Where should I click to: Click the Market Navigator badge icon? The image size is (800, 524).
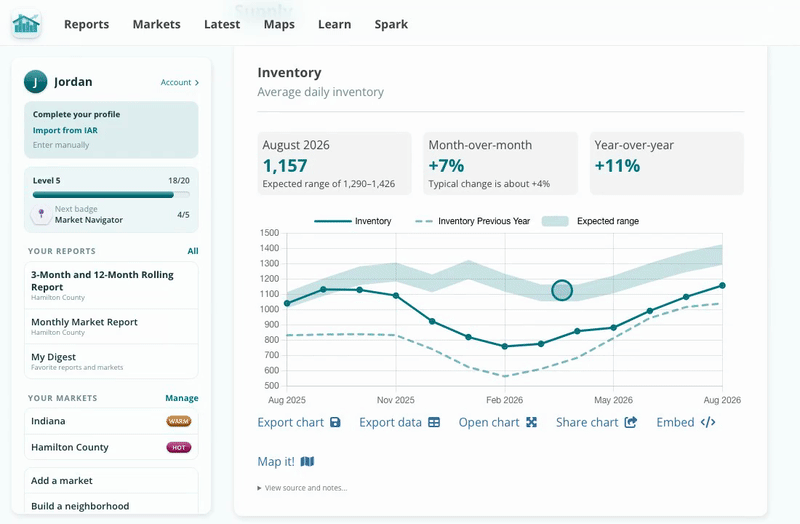pyautogui.click(x=41, y=214)
